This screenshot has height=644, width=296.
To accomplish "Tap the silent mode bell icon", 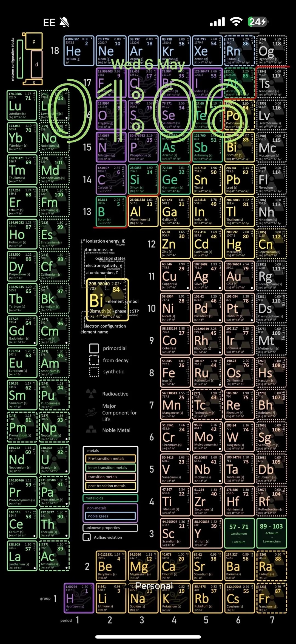I will [x=64, y=22].
